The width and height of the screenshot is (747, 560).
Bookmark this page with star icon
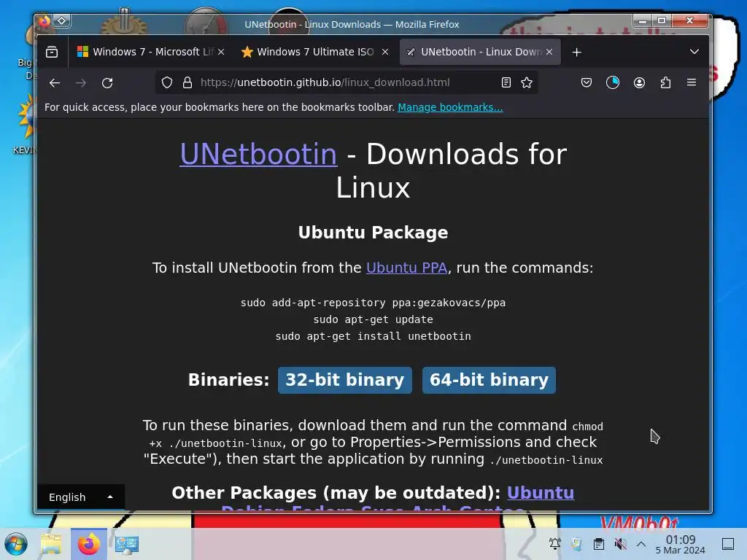point(527,82)
